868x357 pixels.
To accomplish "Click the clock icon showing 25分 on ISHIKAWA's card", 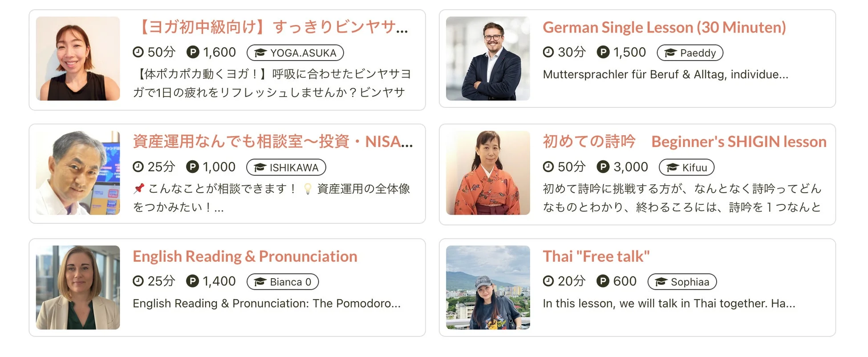I will 138,166.
